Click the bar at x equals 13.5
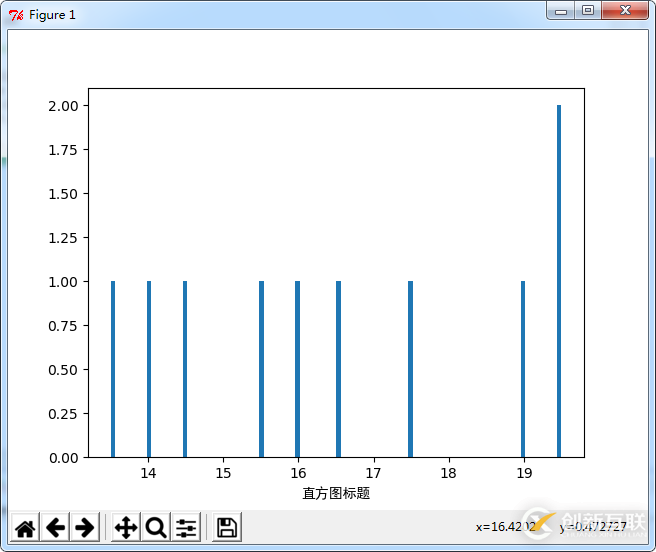Screen dimensions: 656x552 point(113,369)
